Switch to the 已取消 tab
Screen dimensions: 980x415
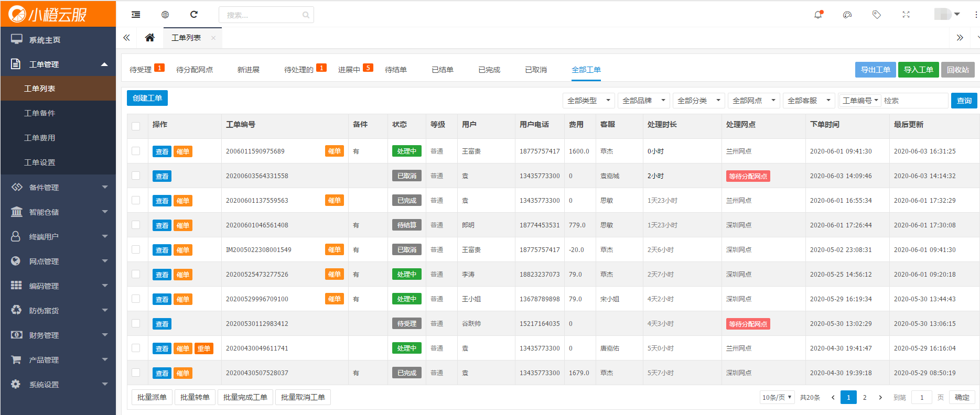(x=536, y=70)
